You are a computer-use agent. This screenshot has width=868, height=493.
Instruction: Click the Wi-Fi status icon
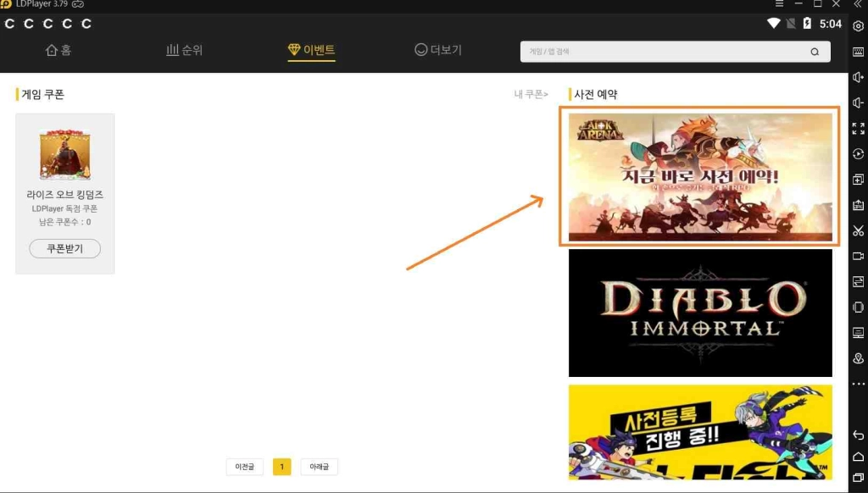[x=773, y=23]
